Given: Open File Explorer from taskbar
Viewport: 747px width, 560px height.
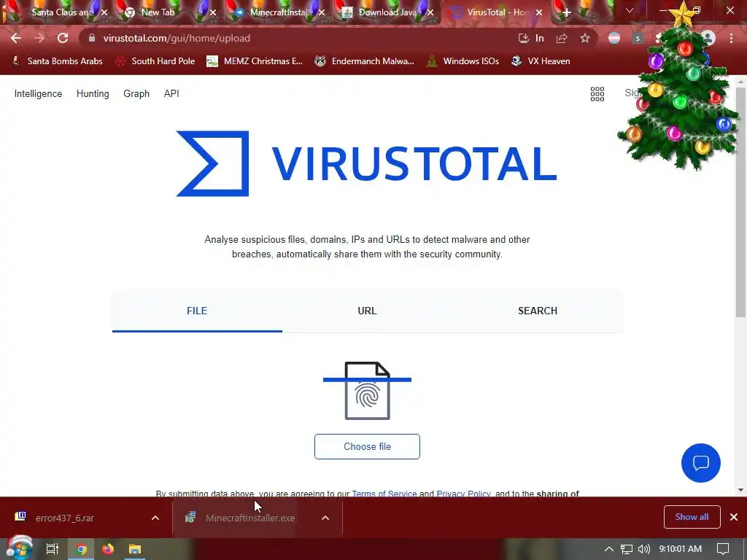Looking at the screenshot, I should coord(135,549).
